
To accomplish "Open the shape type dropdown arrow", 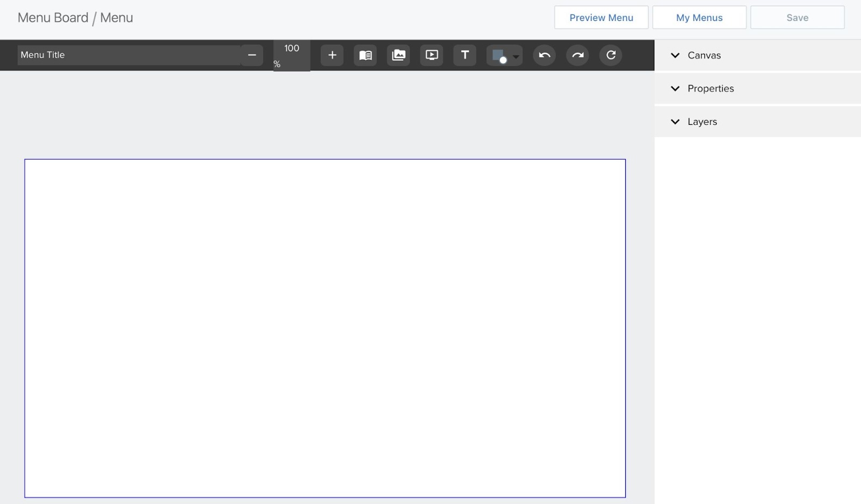I will click(514, 56).
